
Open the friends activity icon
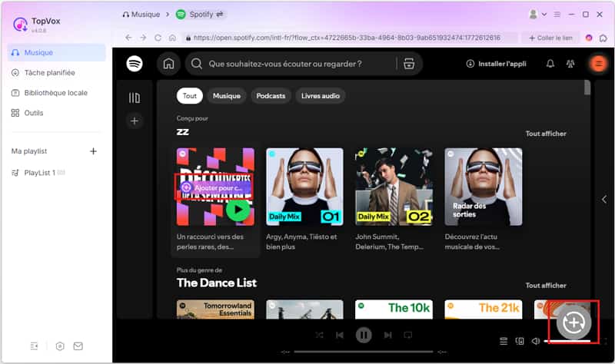pyautogui.click(x=570, y=64)
